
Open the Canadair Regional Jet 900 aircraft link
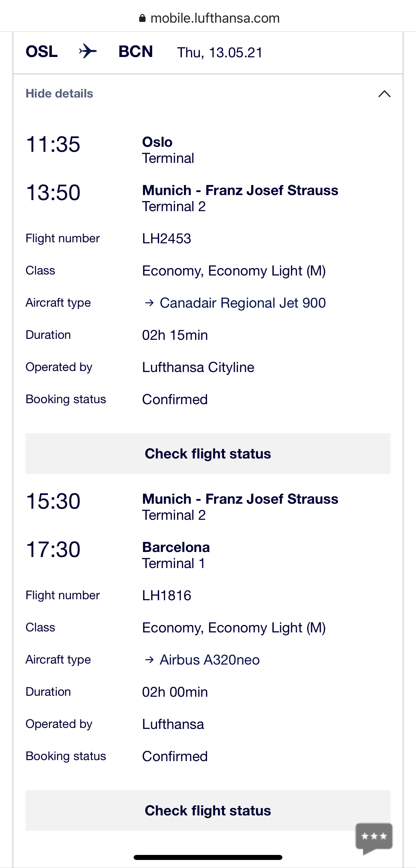(x=242, y=303)
